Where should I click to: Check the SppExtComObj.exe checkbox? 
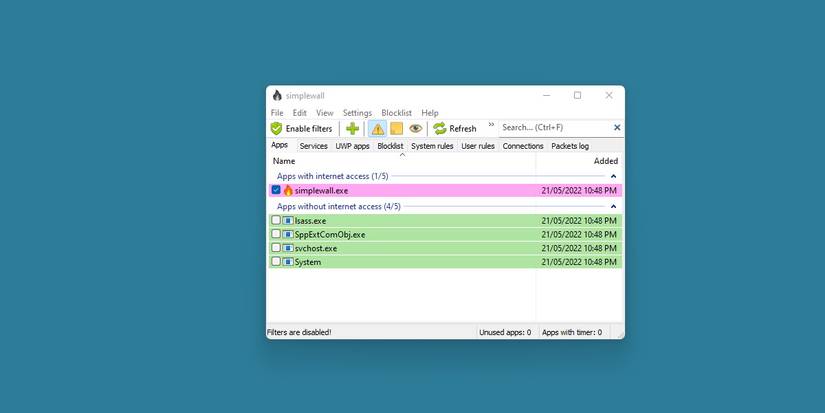click(276, 234)
